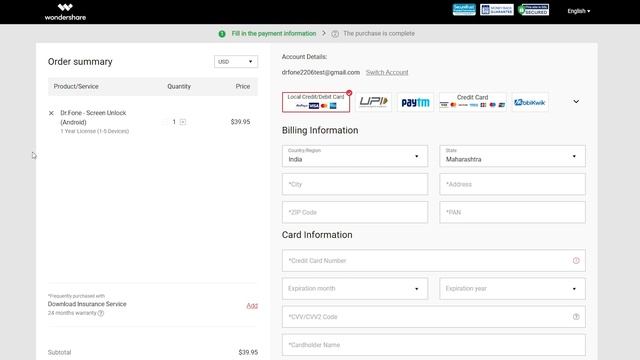Click the Quantity column header
Image resolution: width=640 pixels, height=360 pixels.
point(179,87)
